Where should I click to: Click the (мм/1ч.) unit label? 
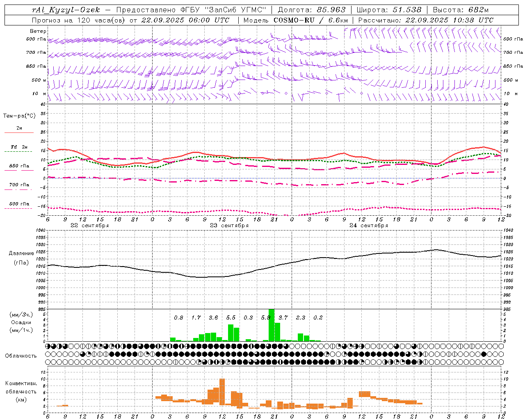click(x=21, y=330)
